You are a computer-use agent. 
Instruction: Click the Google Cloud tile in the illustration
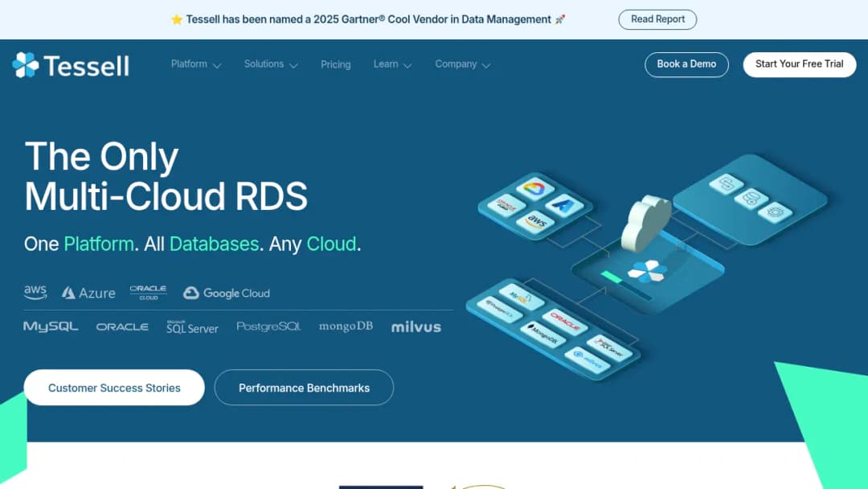tap(534, 189)
